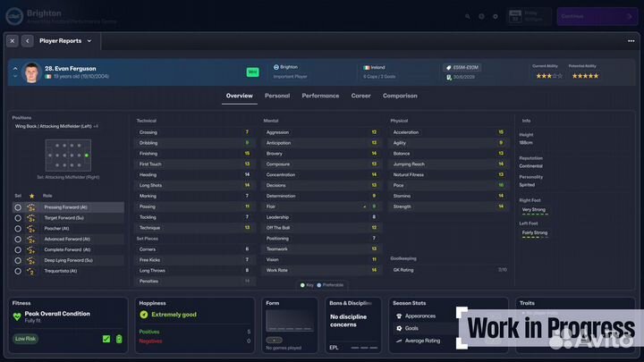Image resolution: width=644 pixels, height=362 pixels.
Task: Click the Work Rate attribute row
Action: point(322,270)
